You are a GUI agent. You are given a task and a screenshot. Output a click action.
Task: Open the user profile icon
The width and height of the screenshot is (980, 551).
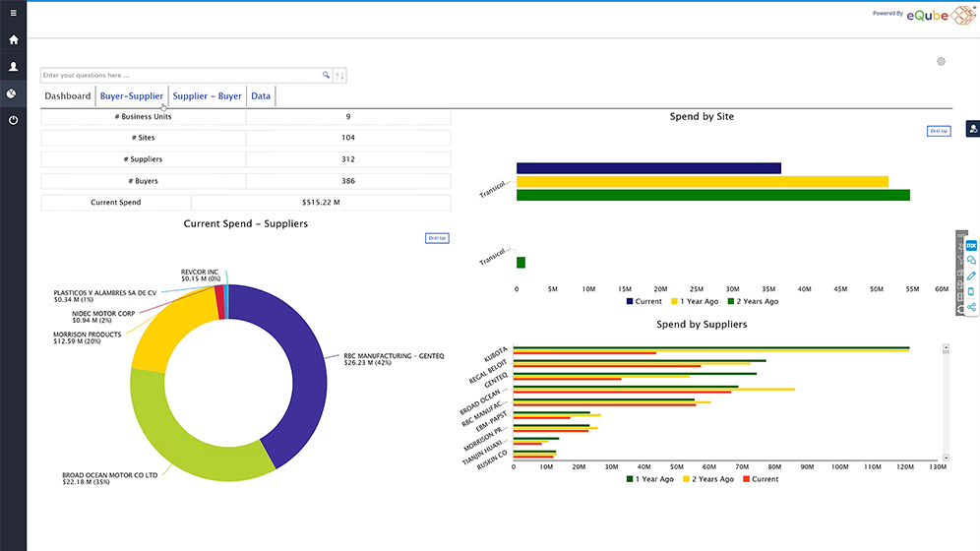pos(13,67)
